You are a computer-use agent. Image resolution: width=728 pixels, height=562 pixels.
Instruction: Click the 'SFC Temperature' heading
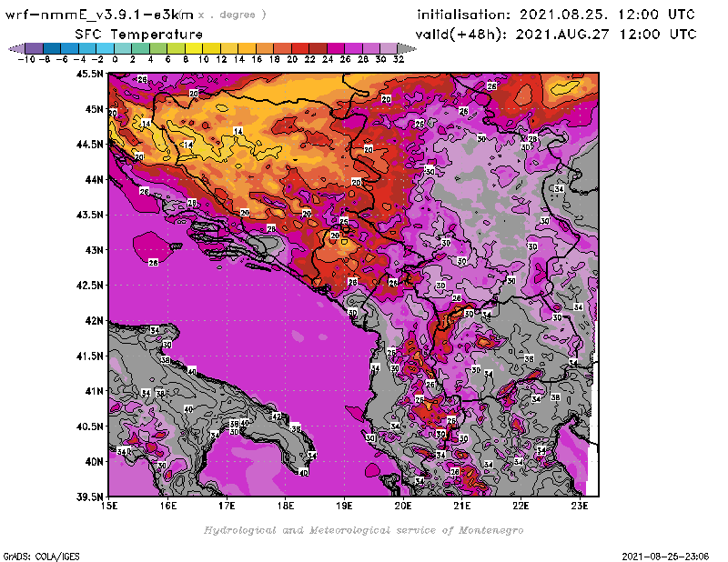(x=139, y=35)
